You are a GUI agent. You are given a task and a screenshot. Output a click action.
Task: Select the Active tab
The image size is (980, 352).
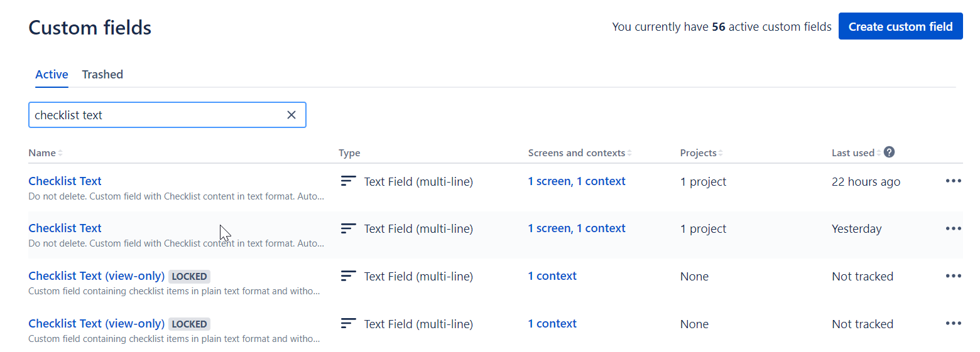click(52, 75)
